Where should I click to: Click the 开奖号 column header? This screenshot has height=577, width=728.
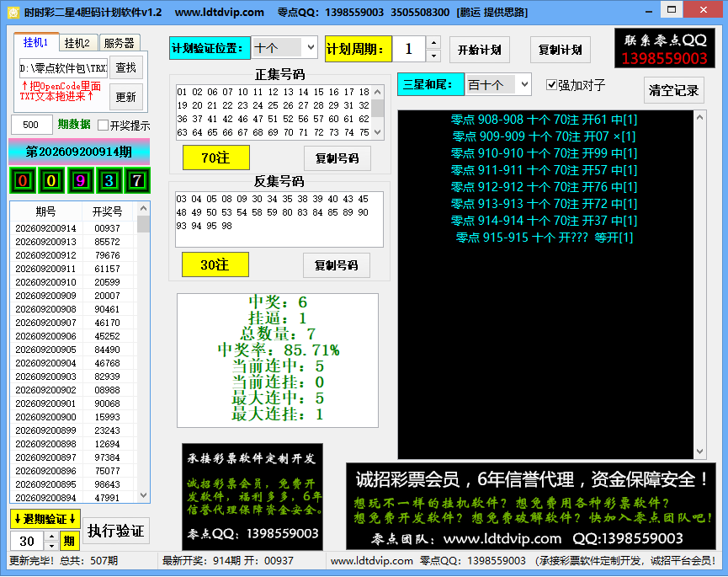[x=107, y=211]
